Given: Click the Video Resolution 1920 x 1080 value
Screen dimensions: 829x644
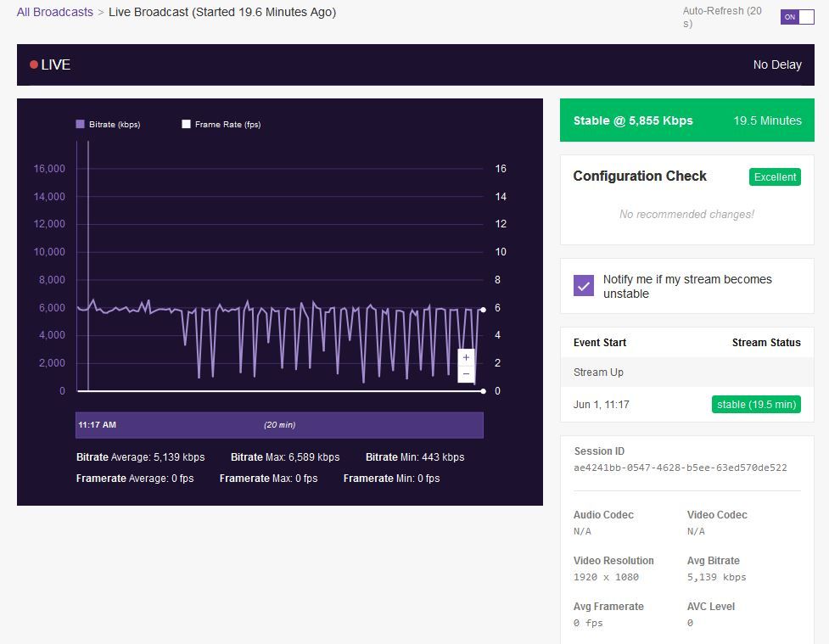Looking at the screenshot, I should click(x=606, y=577).
